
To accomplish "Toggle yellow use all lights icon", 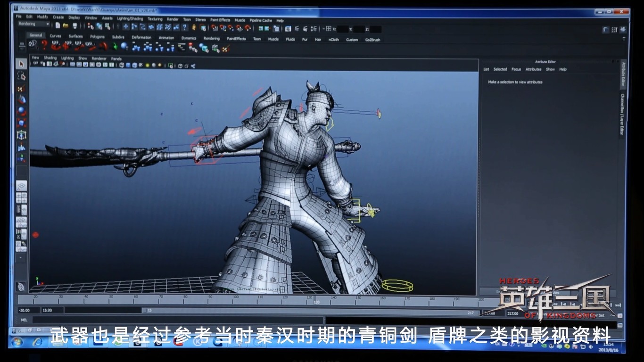I will coord(148,66).
